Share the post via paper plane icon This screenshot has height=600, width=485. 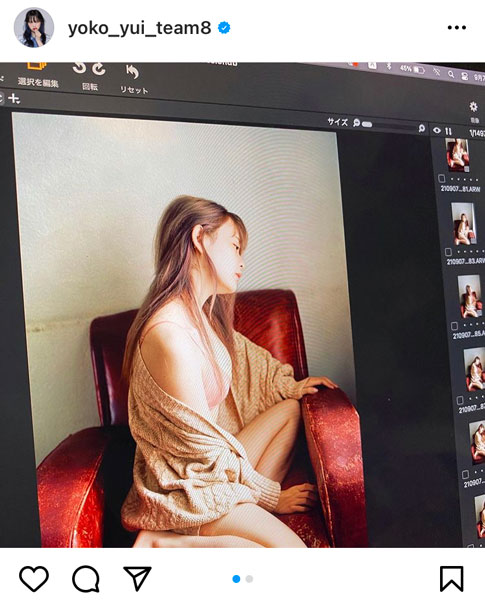click(137, 578)
